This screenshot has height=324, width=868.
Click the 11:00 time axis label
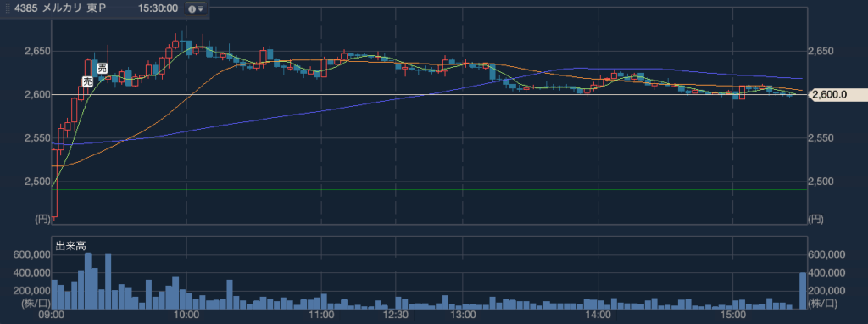coord(321,316)
